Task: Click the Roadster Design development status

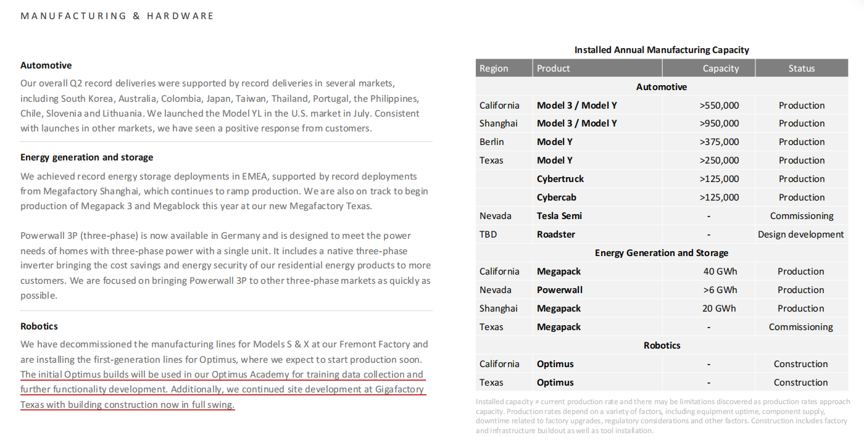Action: tap(800, 234)
